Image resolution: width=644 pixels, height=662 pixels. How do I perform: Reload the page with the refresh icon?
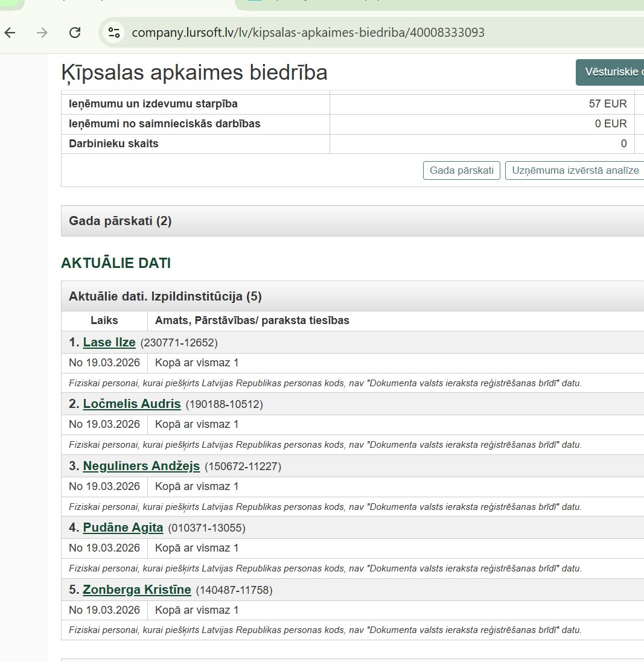(x=75, y=33)
